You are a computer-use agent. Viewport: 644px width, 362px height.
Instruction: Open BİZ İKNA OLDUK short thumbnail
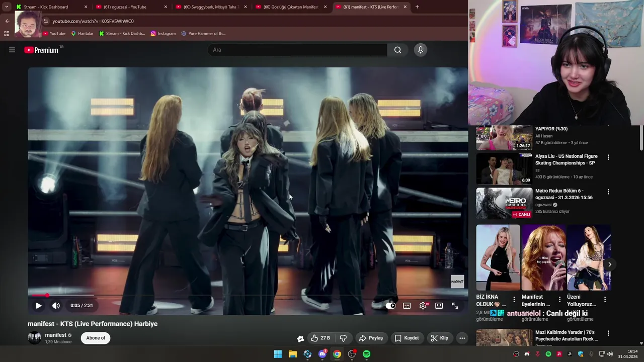(498, 257)
